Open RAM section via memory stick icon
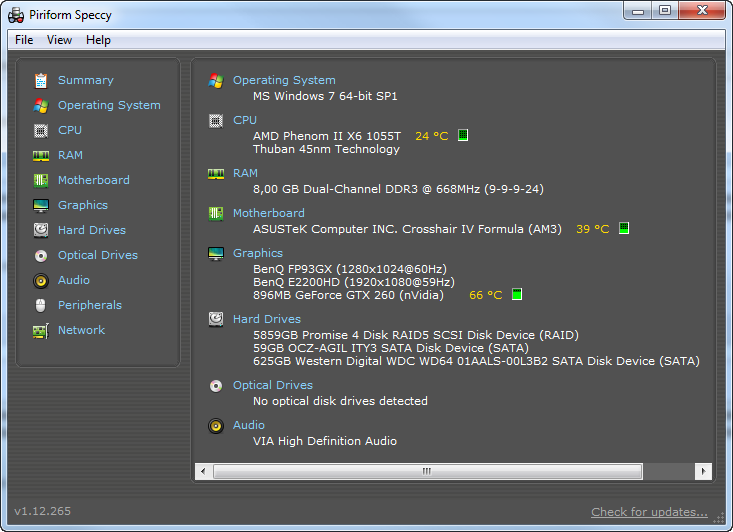 [x=41, y=156]
